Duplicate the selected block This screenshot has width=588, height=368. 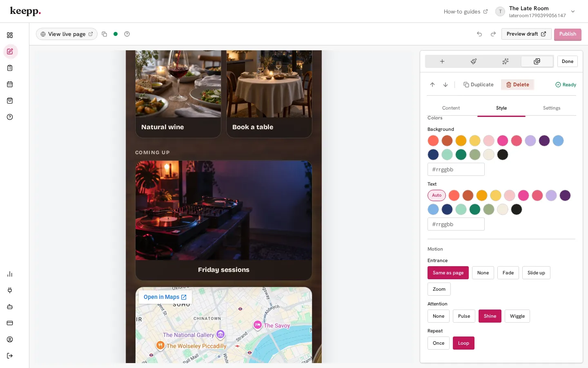click(479, 85)
